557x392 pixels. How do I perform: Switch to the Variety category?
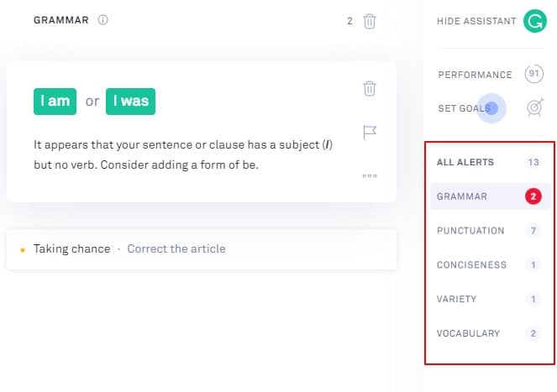[489, 299]
